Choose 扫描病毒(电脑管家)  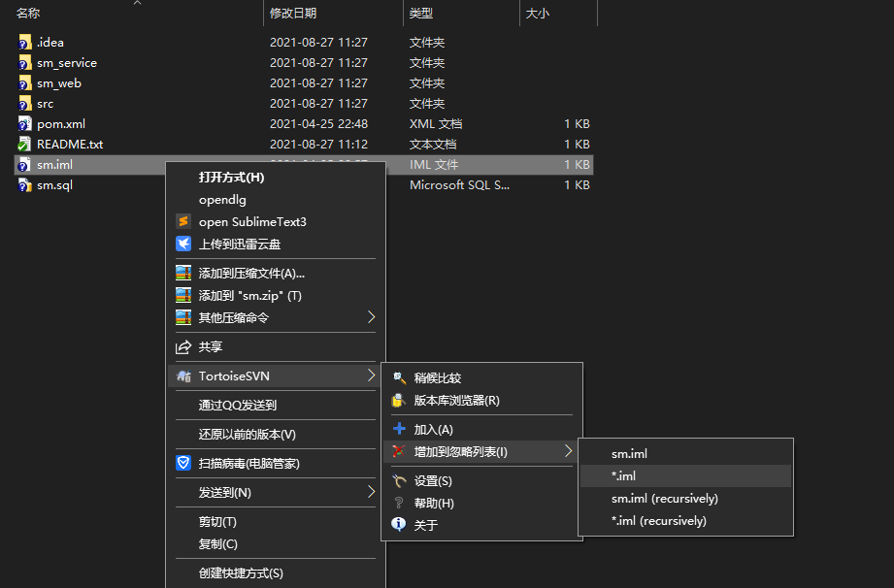pos(249,463)
